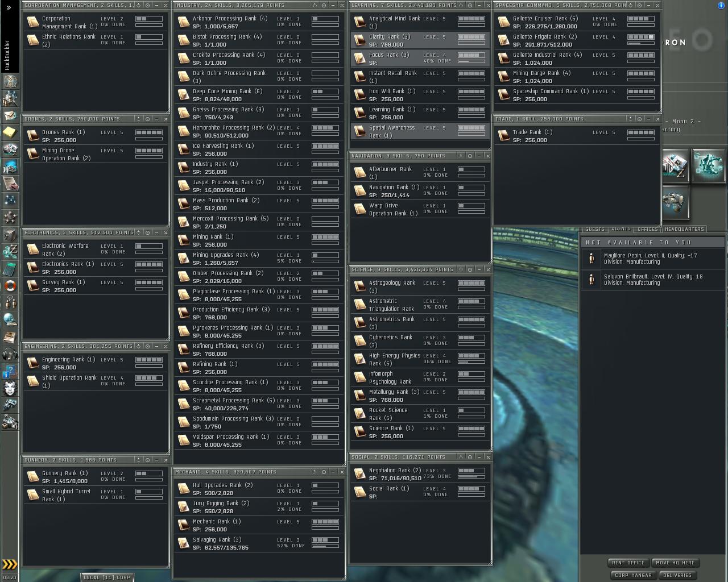Click the Salvaging 52% progress bar
Image resolution: width=728 pixels, height=582 pixels.
pyautogui.click(x=325, y=546)
